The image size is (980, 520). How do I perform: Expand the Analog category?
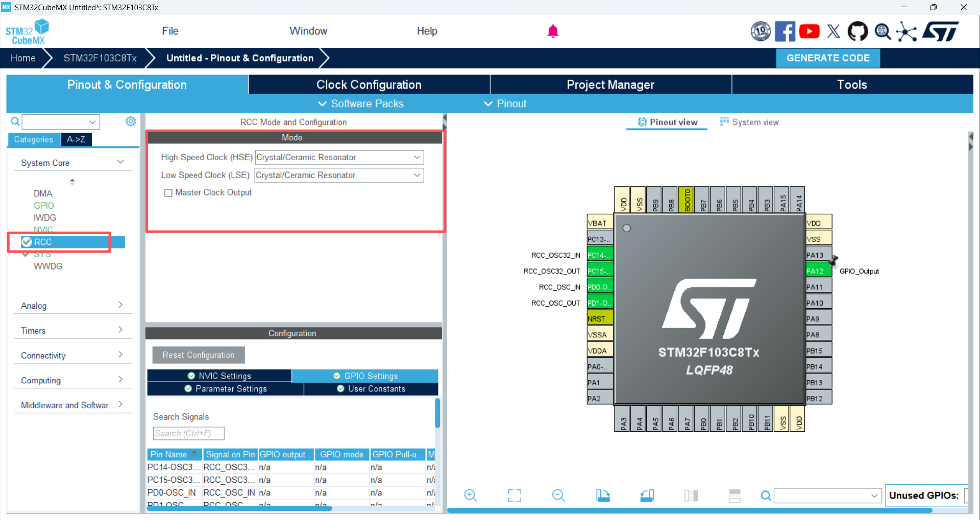click(72, 305)
